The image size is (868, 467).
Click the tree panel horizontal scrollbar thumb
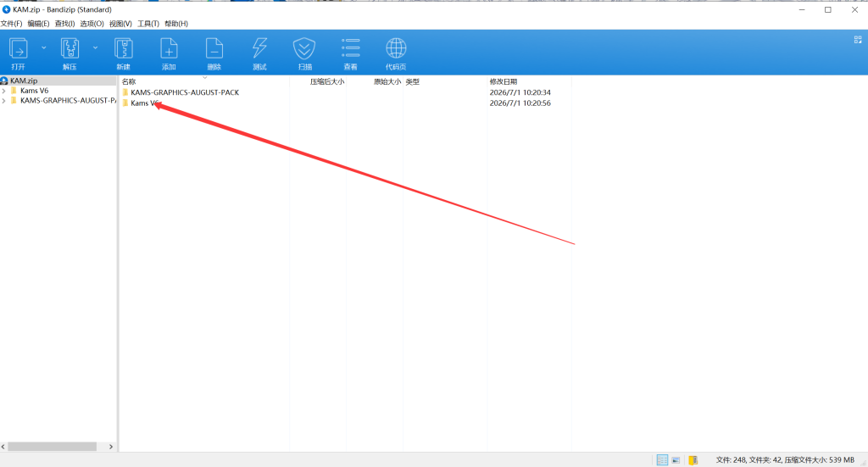pos(52,447)
